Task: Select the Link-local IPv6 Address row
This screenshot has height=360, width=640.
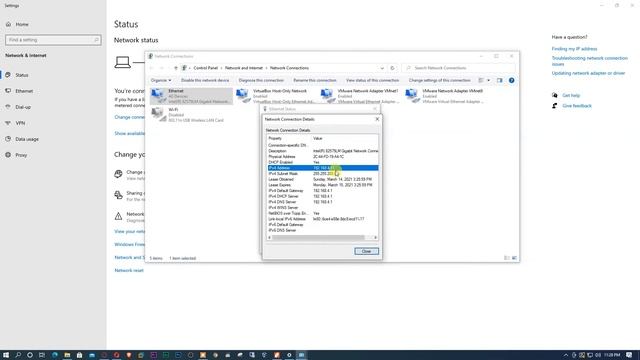Action: [322, 219]
